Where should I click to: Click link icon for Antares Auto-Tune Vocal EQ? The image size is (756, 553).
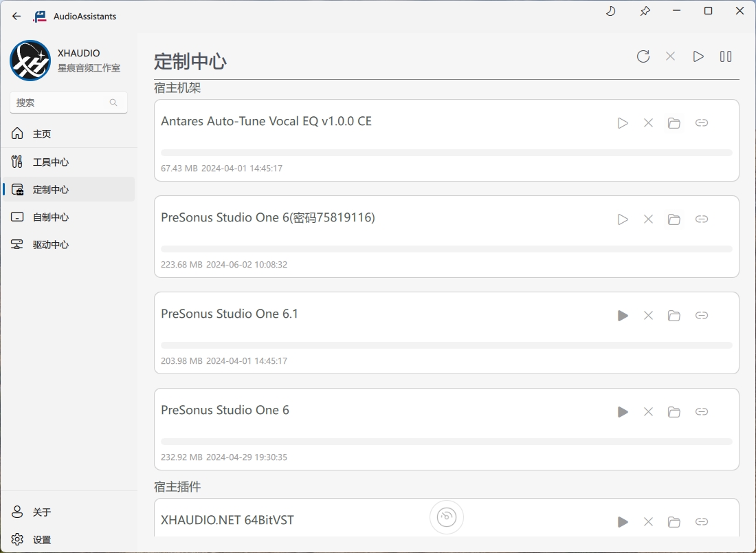(x=702, y=123)
